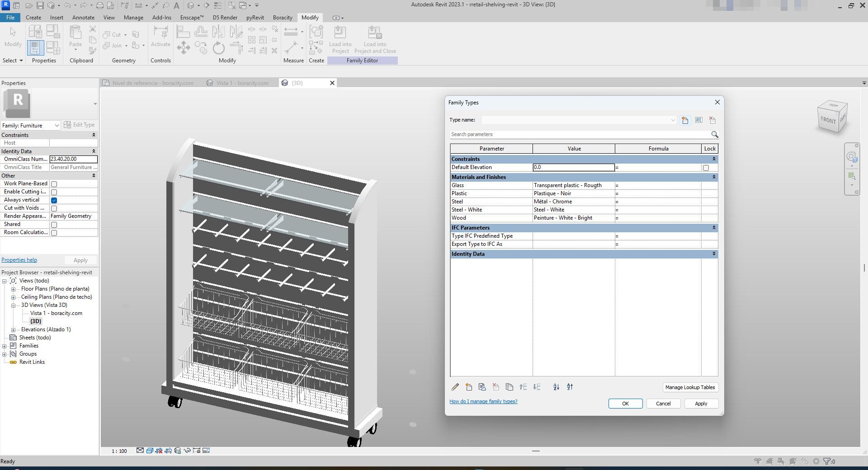This screenshot has height=470, width=868.
Task: Collapse the Materials and Finishes group
Action: pyautogui.click(x=714, y=177)
